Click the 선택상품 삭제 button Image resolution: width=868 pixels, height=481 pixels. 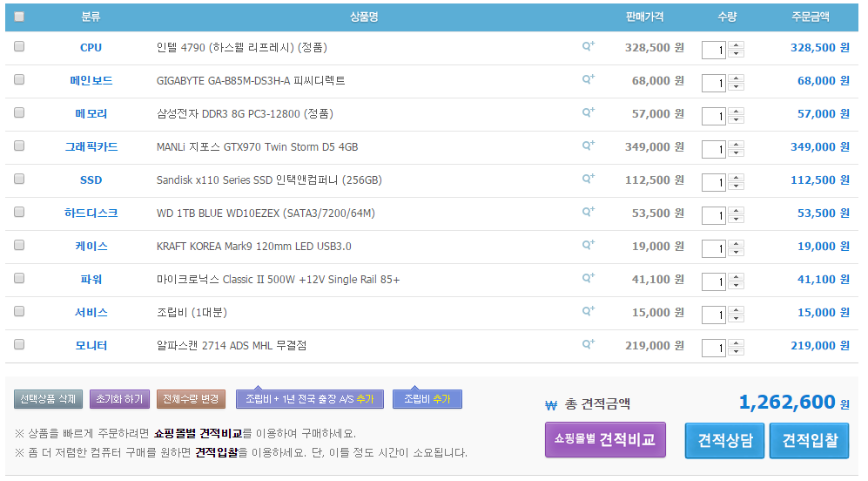click(48, 399)
